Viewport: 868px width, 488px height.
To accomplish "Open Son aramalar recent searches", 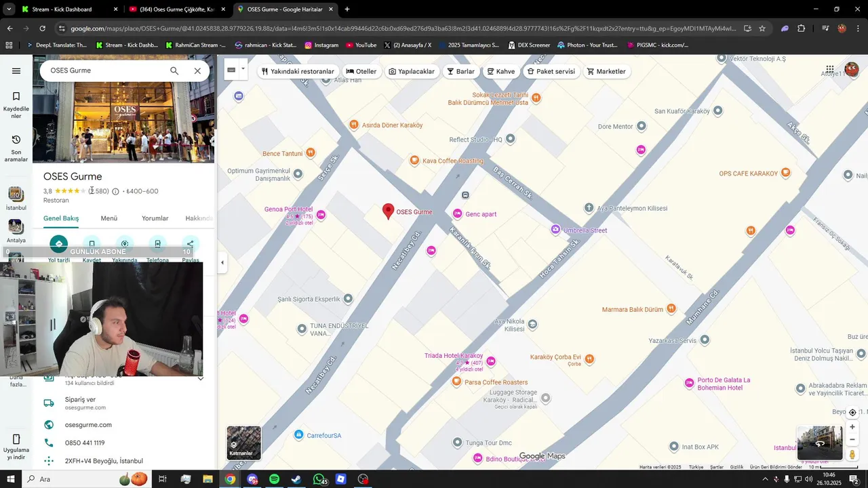I will coord(16,148).
